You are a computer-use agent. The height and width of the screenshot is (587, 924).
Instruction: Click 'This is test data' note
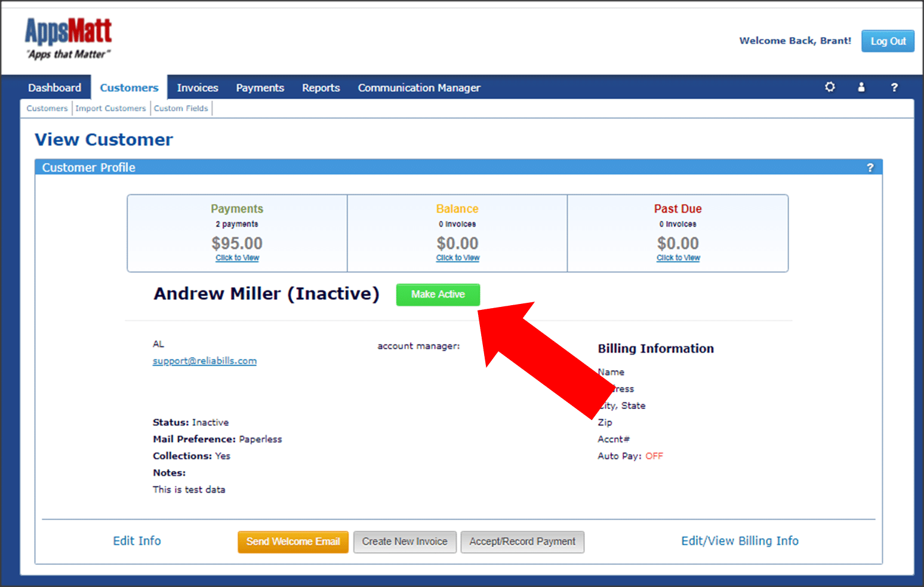(x=189, y=490)
